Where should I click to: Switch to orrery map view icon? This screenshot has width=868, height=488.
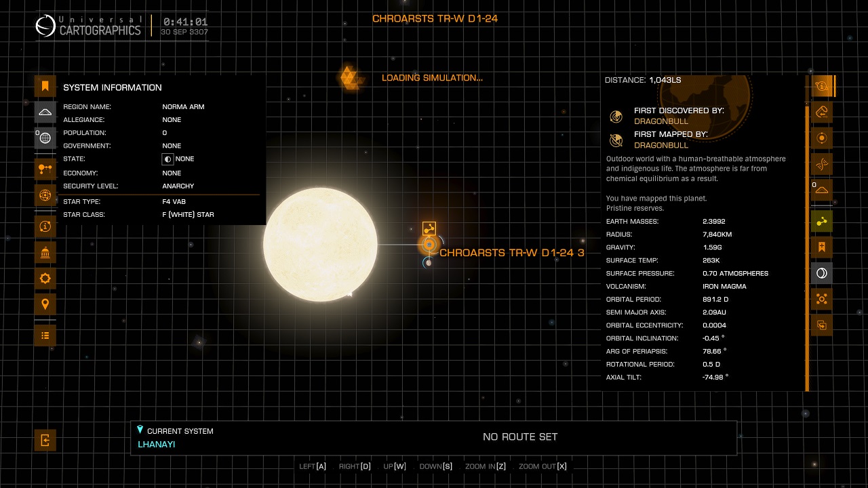pos(45,169)
